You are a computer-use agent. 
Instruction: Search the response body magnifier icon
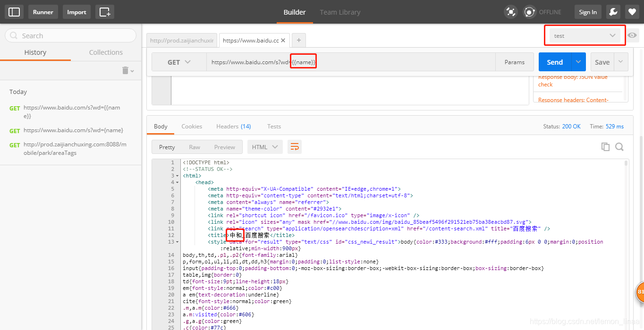[619, 147]
